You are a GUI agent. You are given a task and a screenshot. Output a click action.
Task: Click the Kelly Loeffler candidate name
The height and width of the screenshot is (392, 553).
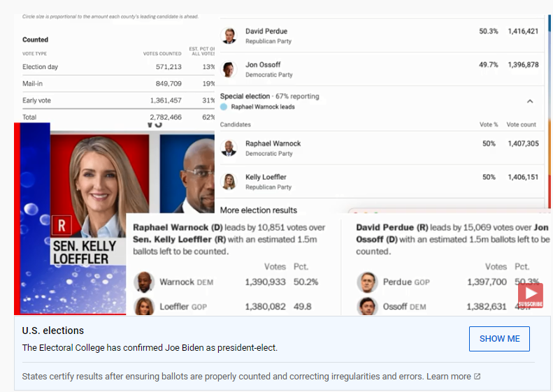click(266, 177)
